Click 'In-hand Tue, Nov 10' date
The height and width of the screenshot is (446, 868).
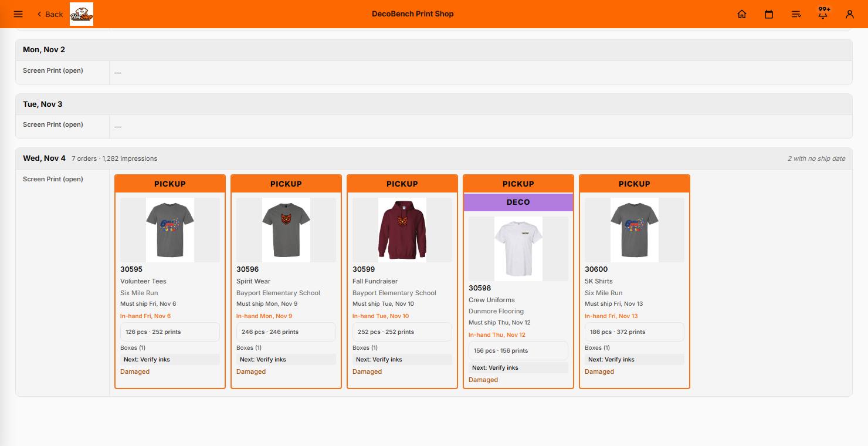(381, 316)
